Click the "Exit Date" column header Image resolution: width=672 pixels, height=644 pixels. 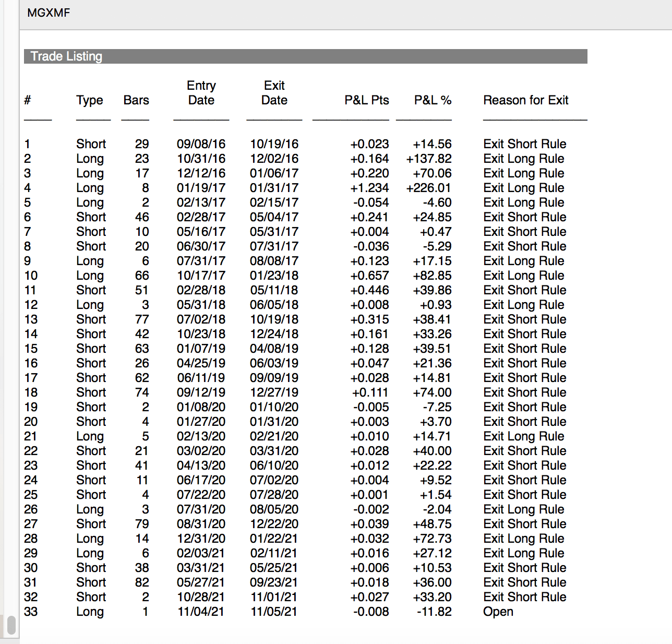click(274, 93)
